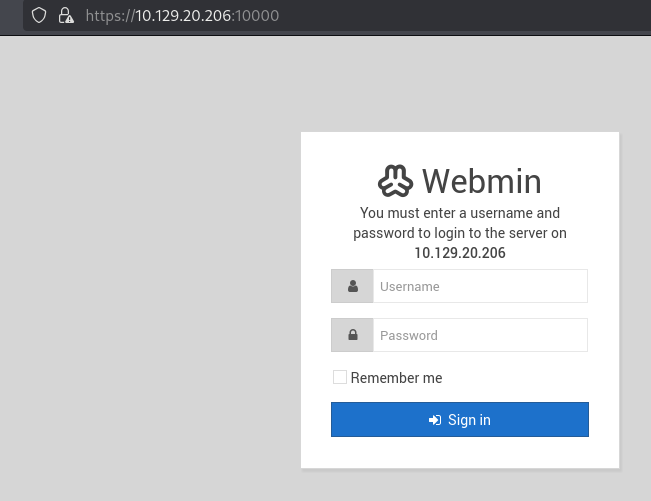Viewport: 651px width, 501px height.
Task: Click the Remember me label
Action: click(396, 378)
